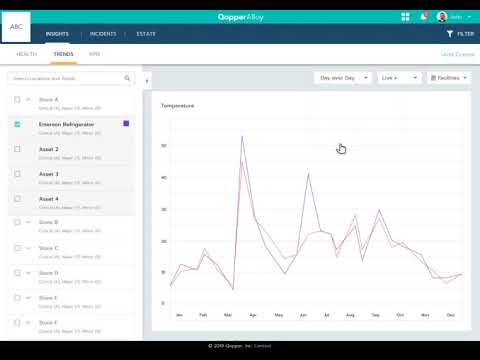Click the Dec label on chart axis

pos(451,315)
